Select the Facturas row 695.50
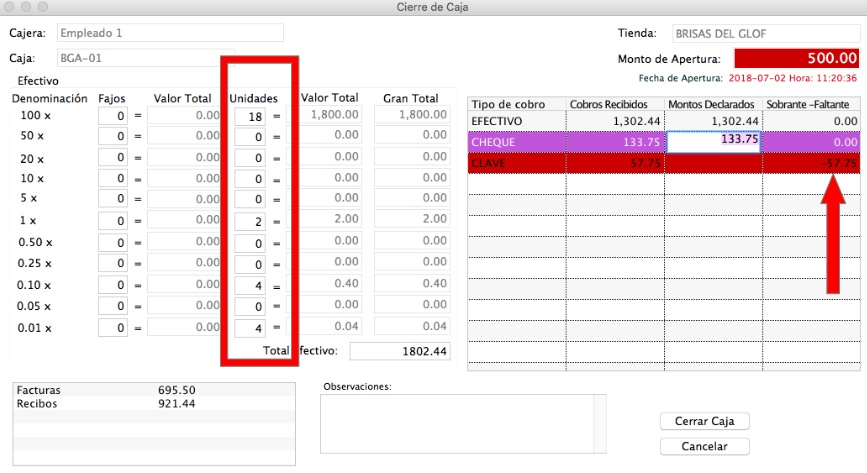The image size is (867, 473). (154, 390)
